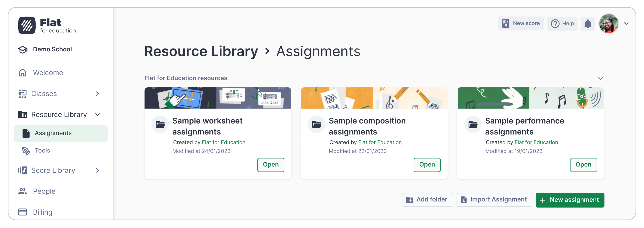Viewport: 644px width, 228px height.
Task: Open the Sample composition assignments folder
Action: tap(427, 165)
